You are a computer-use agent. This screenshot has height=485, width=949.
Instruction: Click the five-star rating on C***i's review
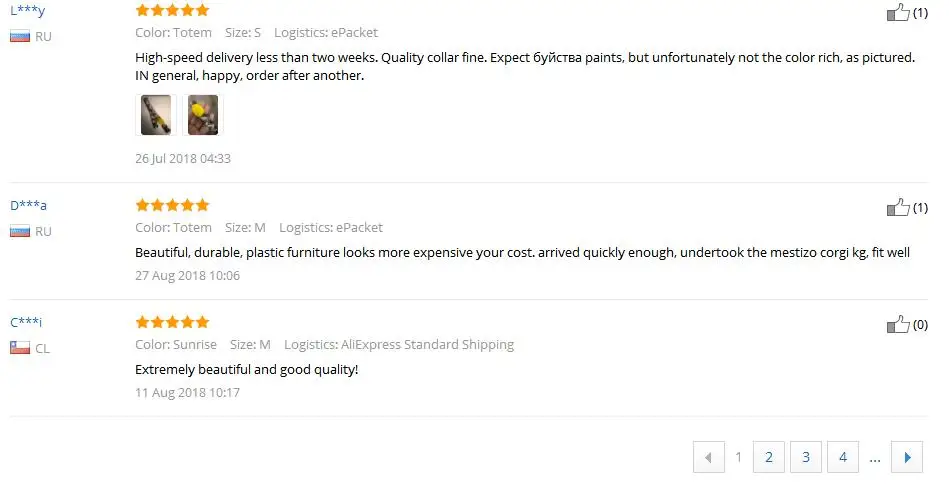[172, 322]
